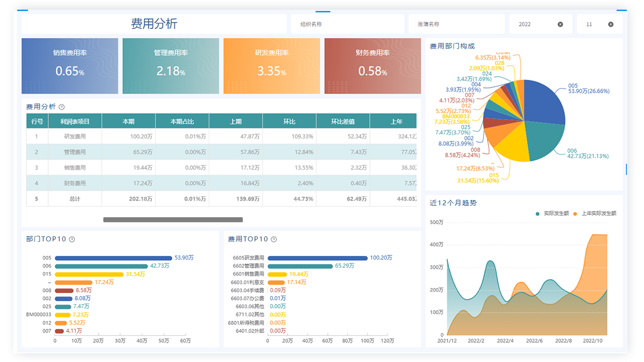
Task: Click the 006 department bar
Action: point(101,266)
